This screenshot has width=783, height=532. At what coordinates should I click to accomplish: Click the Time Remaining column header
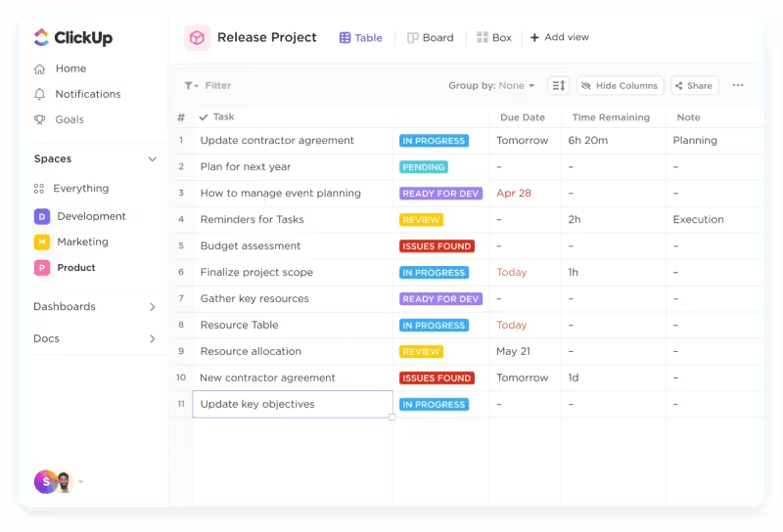[x=611, y=117]
